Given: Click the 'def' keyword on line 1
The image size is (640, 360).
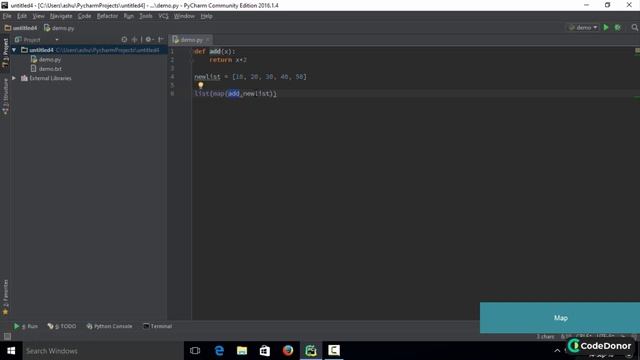Looking at the screenshot, I should coord(200,51).
